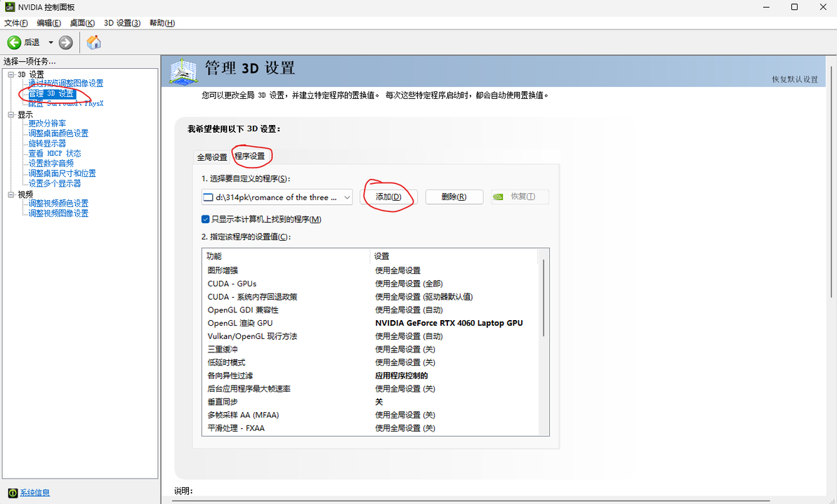The width and height of the screenshot is (837, 504).
Task: Click the 应用程序控制的 setting value
Action: (402, 376)
